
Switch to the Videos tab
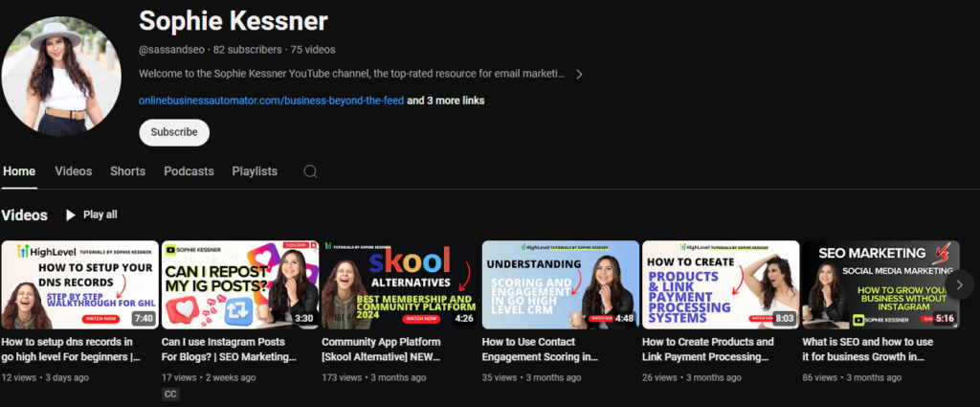(x=73, y=171)
